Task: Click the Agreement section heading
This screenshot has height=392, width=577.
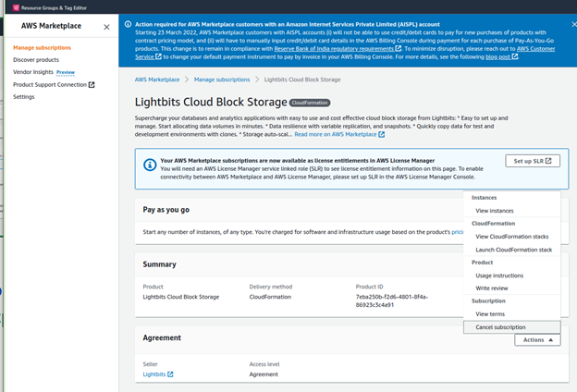Action: (162, 337)
